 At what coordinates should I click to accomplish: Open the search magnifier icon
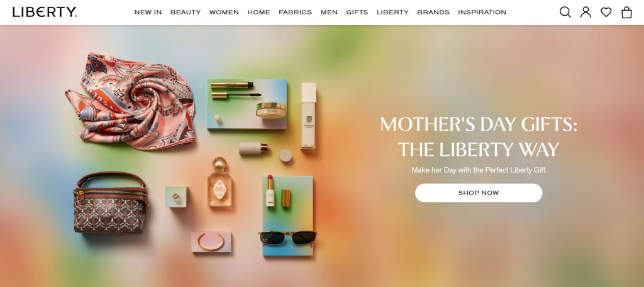coord(565,13)
